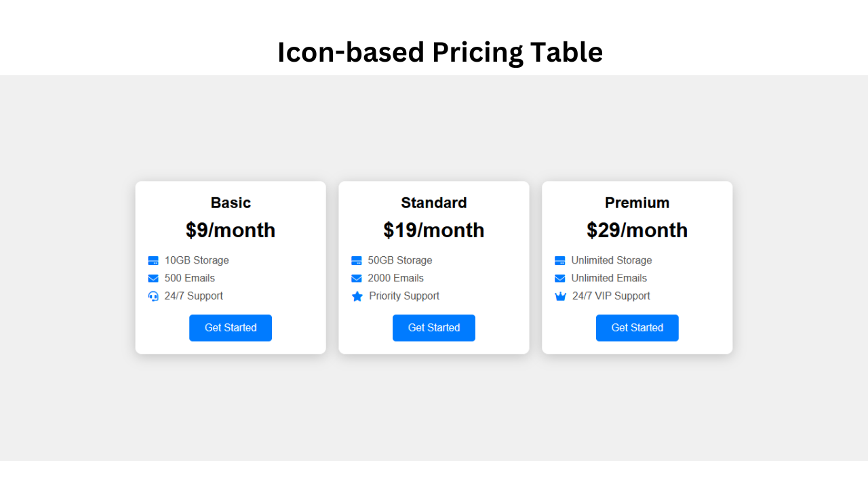Click the storage icon in Basic plan
868x488 pixels.
pyautogui.click(x=153, y=261)
